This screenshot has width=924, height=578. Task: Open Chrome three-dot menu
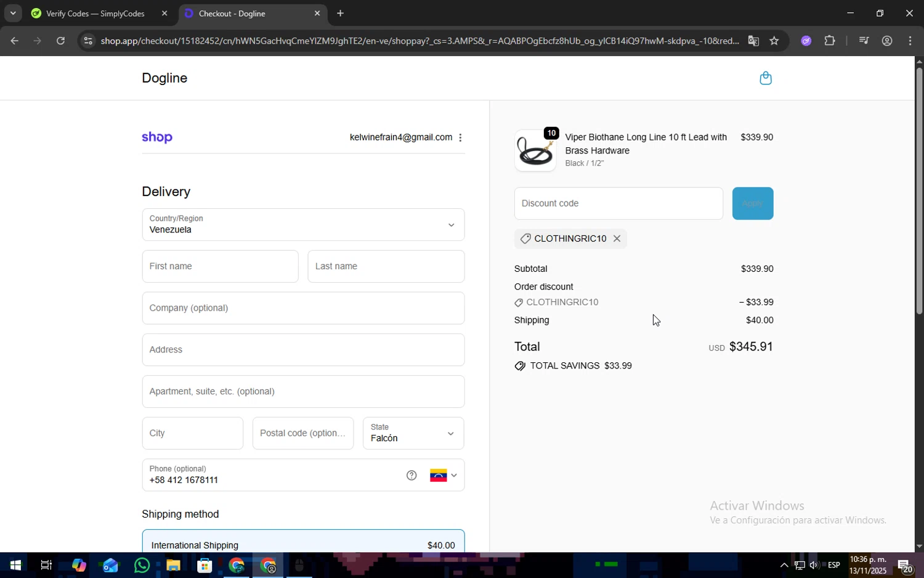910,41
